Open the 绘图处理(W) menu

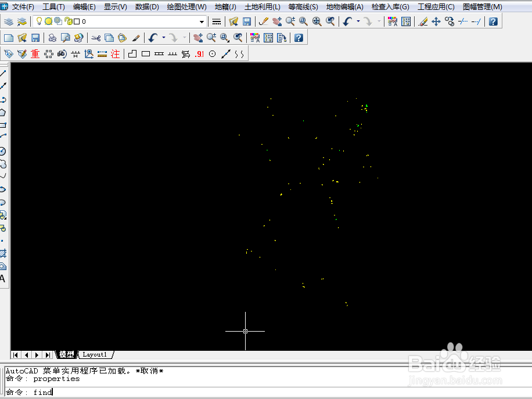tap(186, 7)
